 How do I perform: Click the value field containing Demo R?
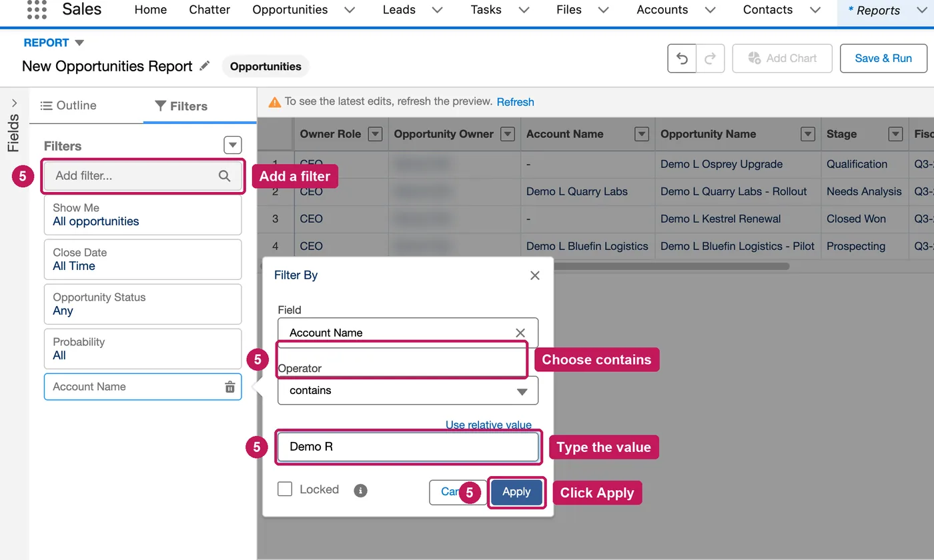408,447
